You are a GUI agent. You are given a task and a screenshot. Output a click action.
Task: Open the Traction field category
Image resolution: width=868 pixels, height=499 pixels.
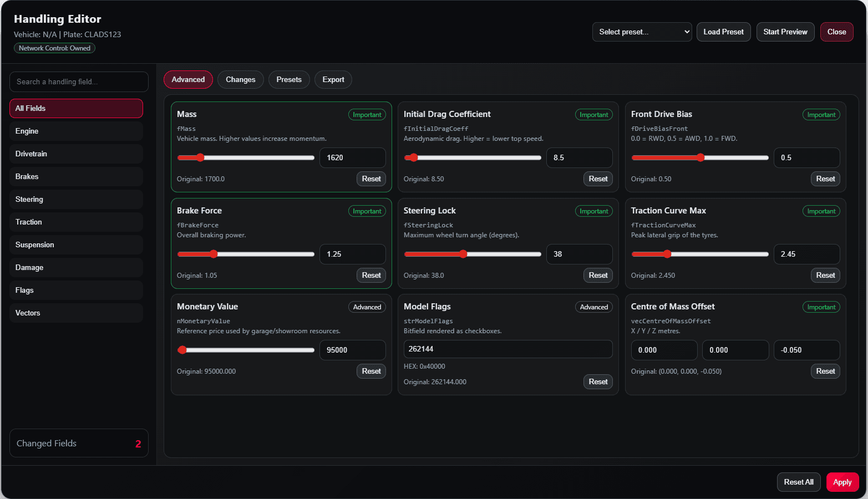point(76,222)
